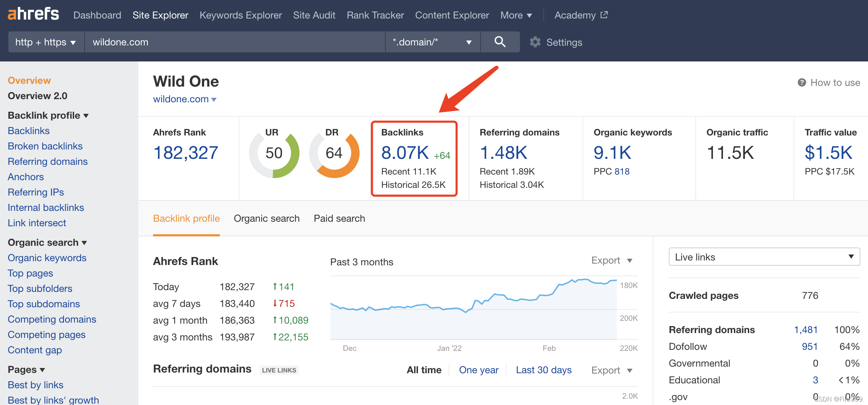
Task: Expand the Live links dropdown
Action: coord(764,257)
